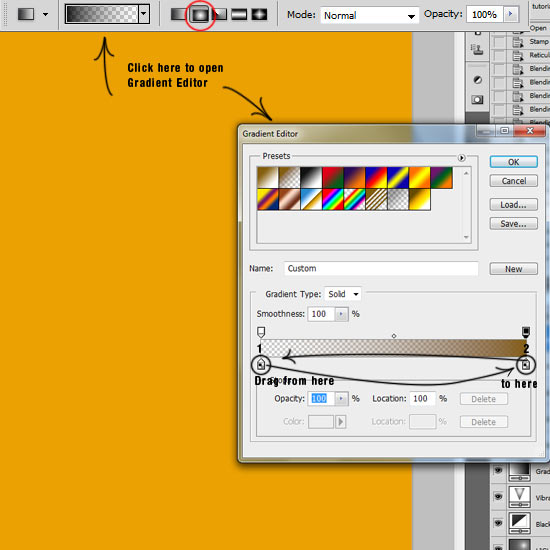Click the Stamp history state icon

(x=518, y=42)
